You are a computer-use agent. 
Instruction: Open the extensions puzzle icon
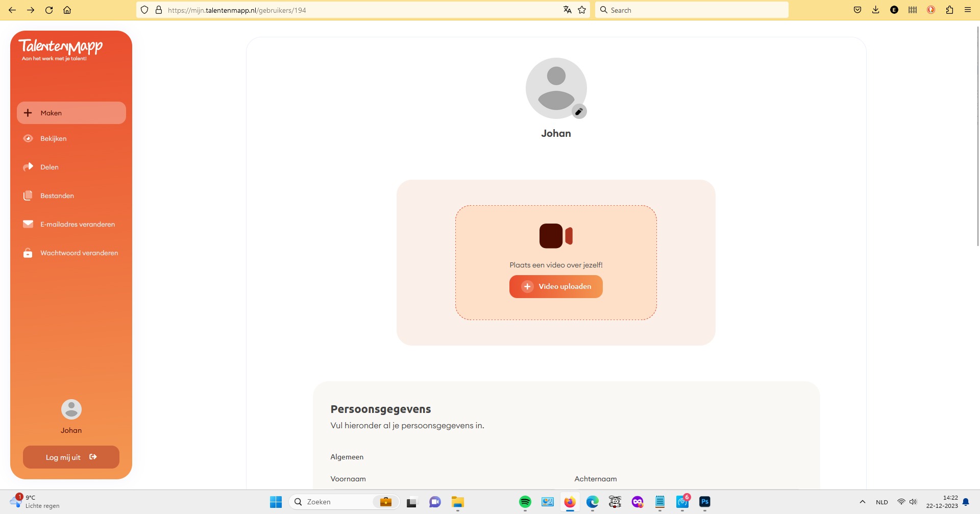(x=949, y=10)
